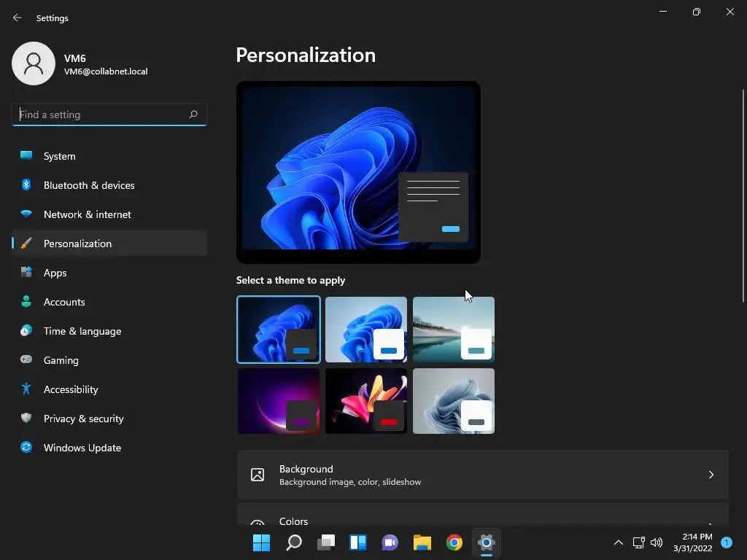
Task: Apply the Windows dark bloom theme
Action: (278, 330)
